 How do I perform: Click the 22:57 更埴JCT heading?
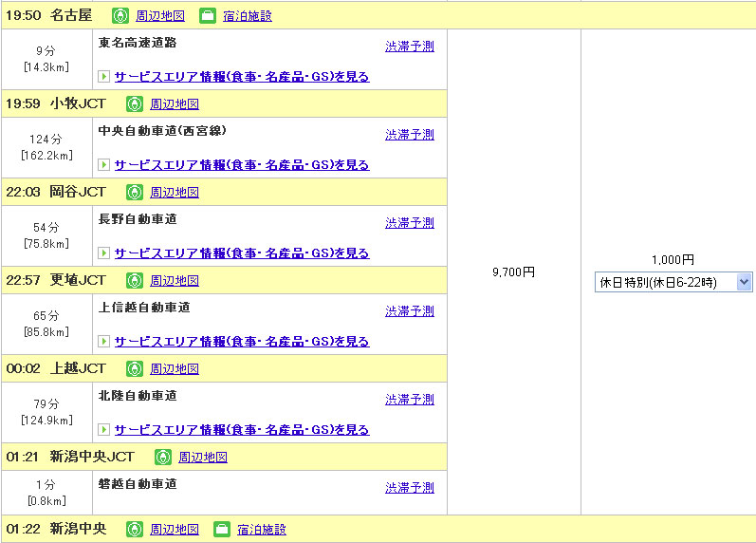tap(56, 280)
